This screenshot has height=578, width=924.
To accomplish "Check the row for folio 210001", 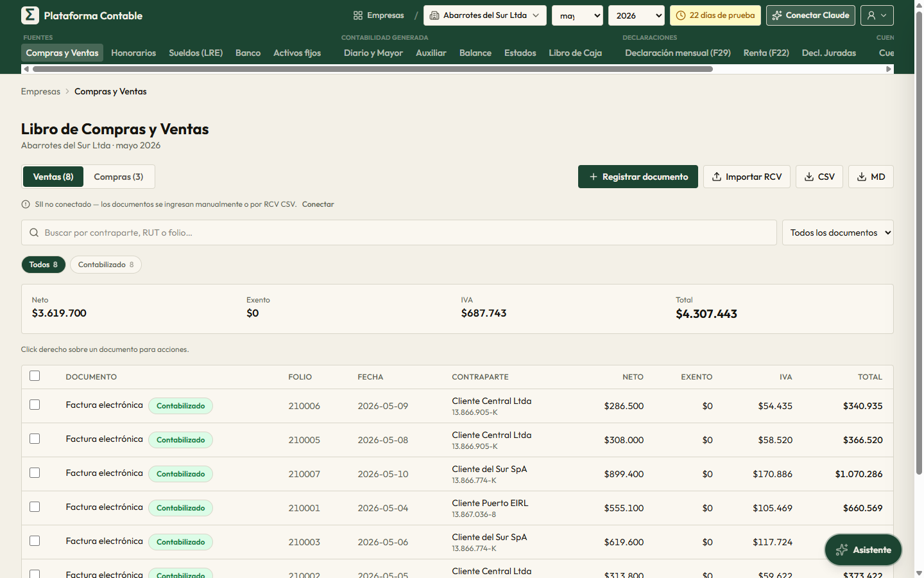I will (35, 507).
